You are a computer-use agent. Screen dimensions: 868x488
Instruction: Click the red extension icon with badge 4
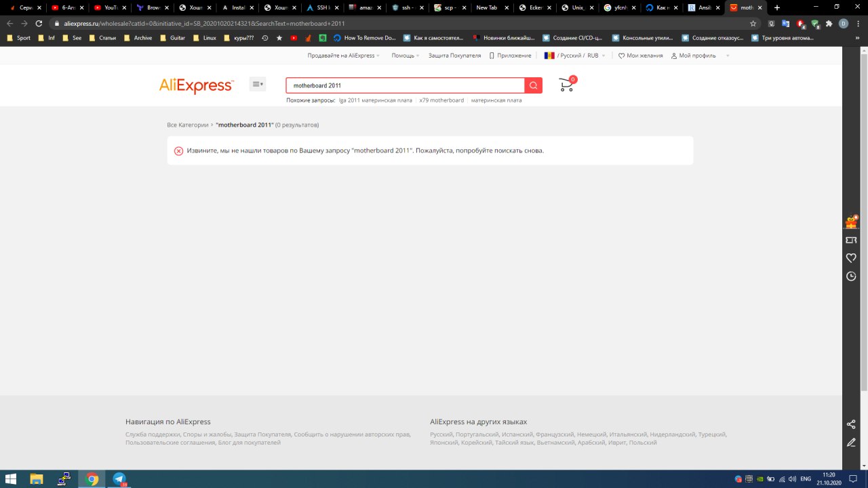pyautogui.click(x=801, y=24)
